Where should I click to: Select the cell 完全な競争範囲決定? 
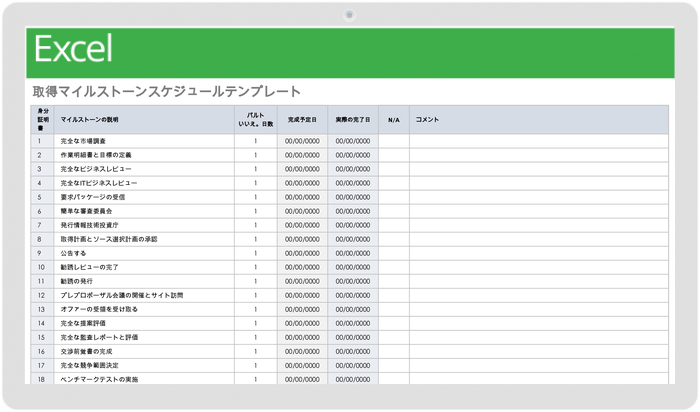[144, 365]
